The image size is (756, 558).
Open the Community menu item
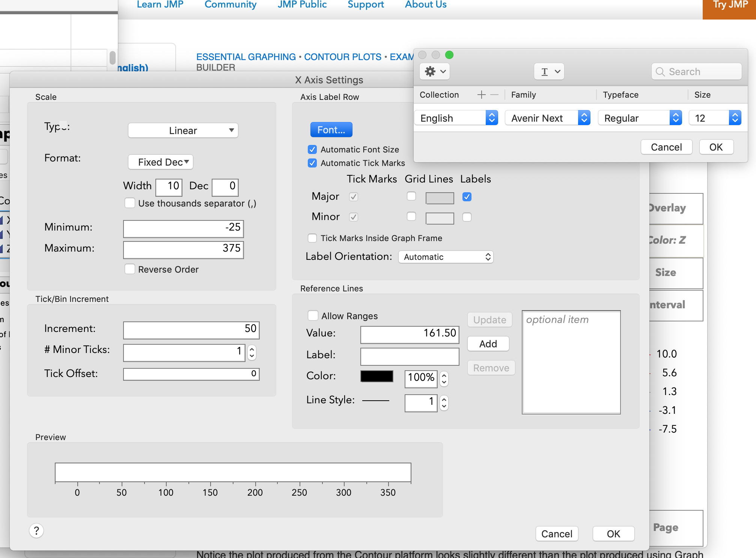pos(230,5)
